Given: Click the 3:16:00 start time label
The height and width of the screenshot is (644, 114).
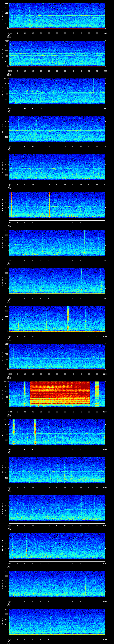Looking at the screenshot, I should coord(9,601).
